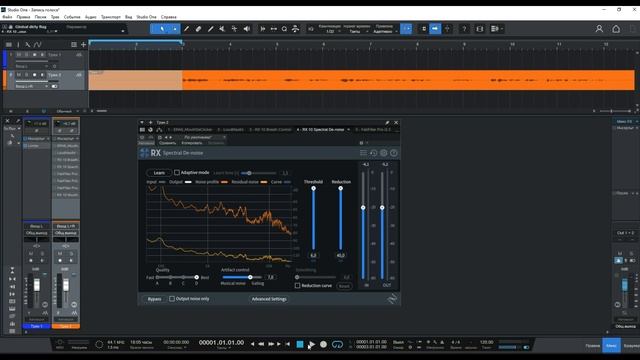640x360 pixels.
Task: Select the Listen speaker tool
Action: 247,29
